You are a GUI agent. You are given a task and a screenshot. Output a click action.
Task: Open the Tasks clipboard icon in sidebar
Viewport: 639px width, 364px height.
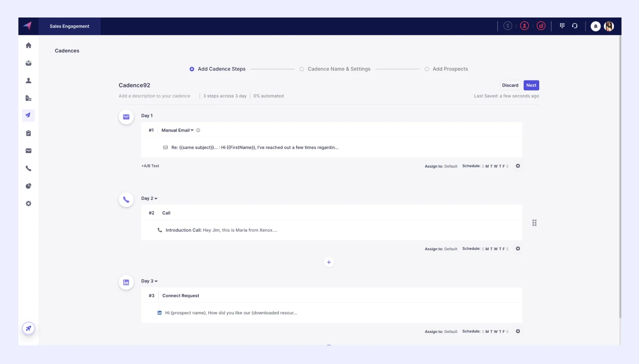click(28, 133)
